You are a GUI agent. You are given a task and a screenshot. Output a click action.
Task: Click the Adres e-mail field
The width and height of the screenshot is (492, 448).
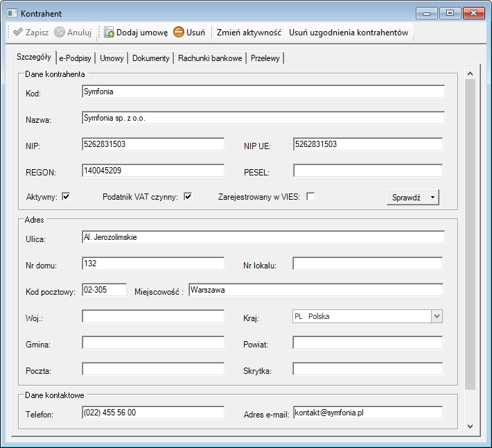click(368, 413)
